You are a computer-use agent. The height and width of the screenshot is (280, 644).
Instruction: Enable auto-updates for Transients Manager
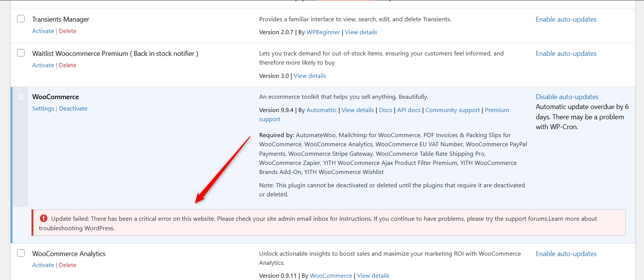click(566, 19)
